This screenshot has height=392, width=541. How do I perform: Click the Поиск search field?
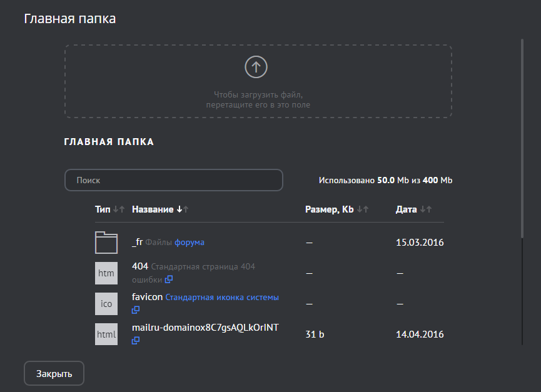[x=174, y=180]
